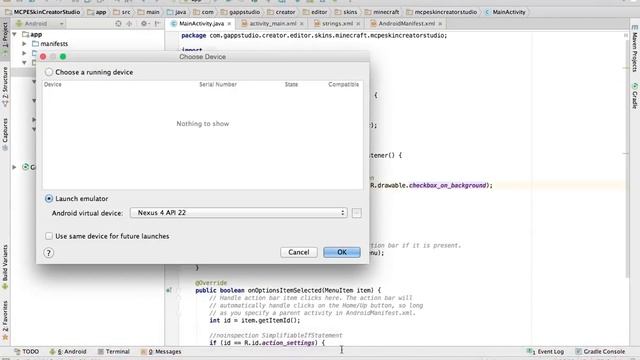Open the Android monitor tool window

pos(68,351)
